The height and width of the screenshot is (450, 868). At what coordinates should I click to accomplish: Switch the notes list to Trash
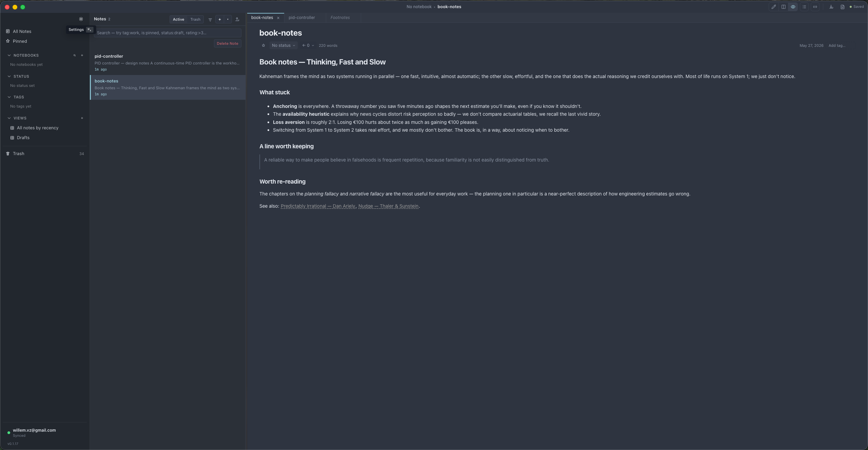pyautogui.click(x=195, y=19)
